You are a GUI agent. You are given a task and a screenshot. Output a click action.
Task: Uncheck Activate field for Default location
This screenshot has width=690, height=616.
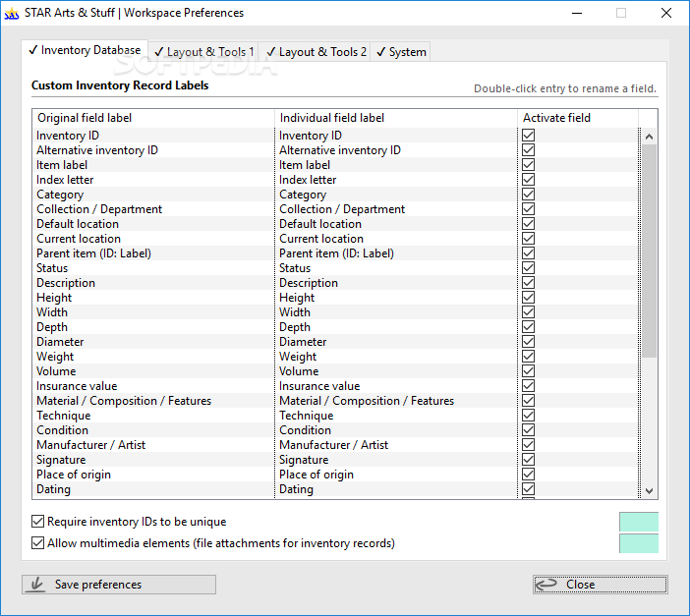click(529, 224)
